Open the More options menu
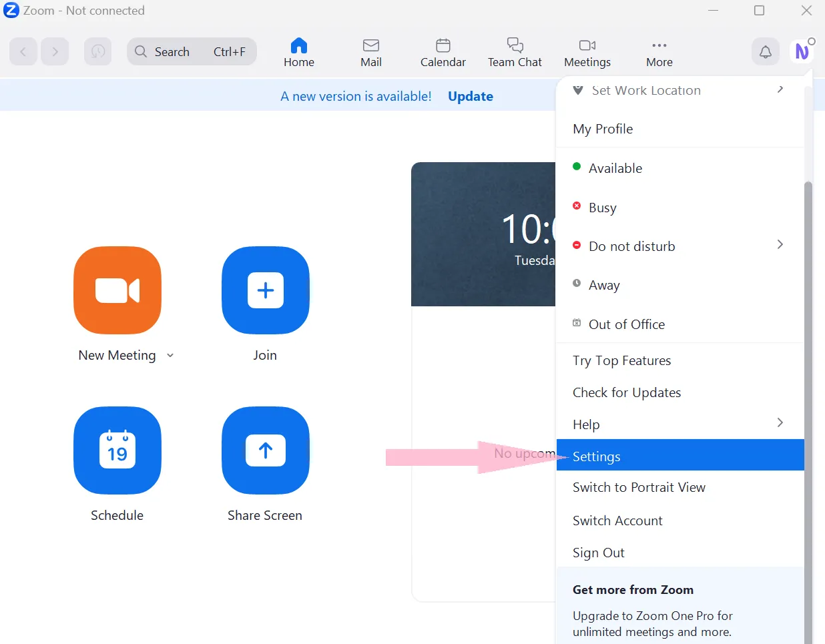Image resolution: width=825 pixels, height=644 pixels. tap(659, 52)
